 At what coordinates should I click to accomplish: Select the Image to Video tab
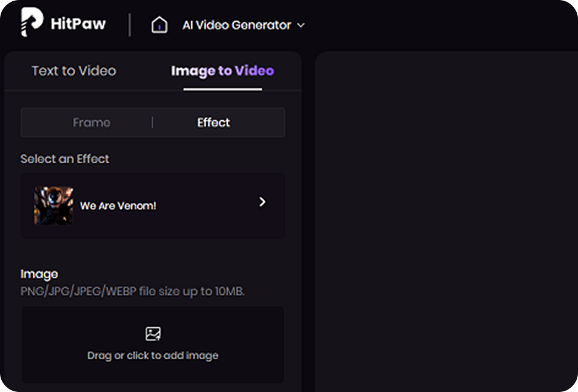coord(223,71)
